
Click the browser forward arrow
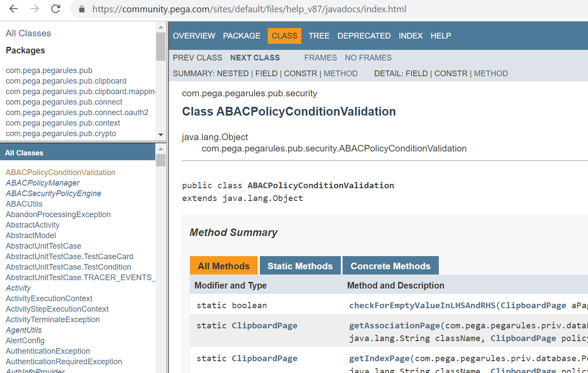pyautogui.click(x=34, y=9)
